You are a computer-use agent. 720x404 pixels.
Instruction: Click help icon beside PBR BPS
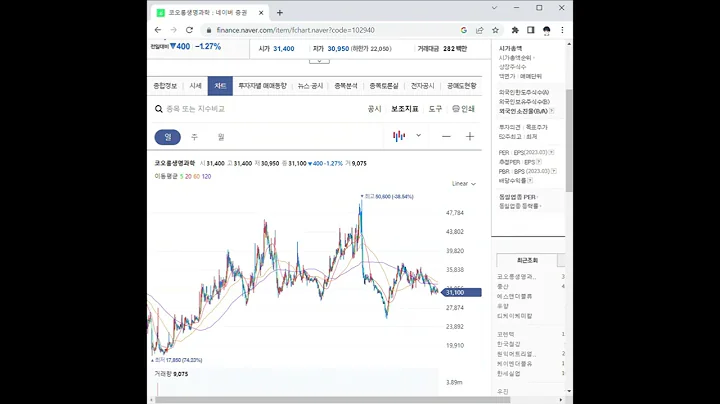[554, 171]
